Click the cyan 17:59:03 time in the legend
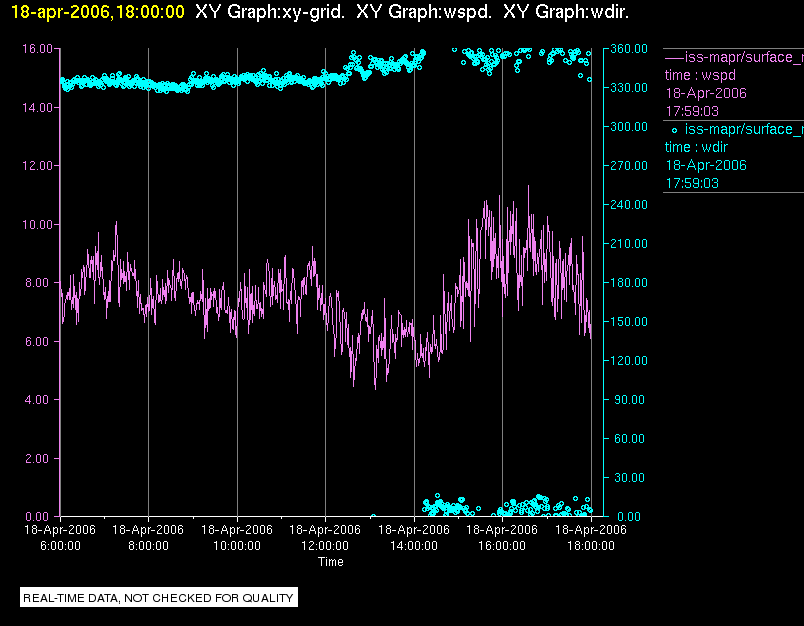Screen dimensions: 804x626 [x=691, y=183]
